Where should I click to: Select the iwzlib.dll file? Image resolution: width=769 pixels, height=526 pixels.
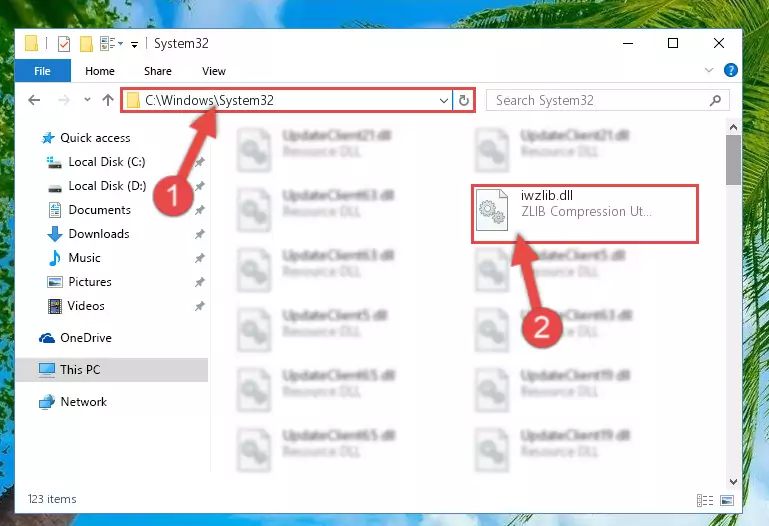[585, 214]
